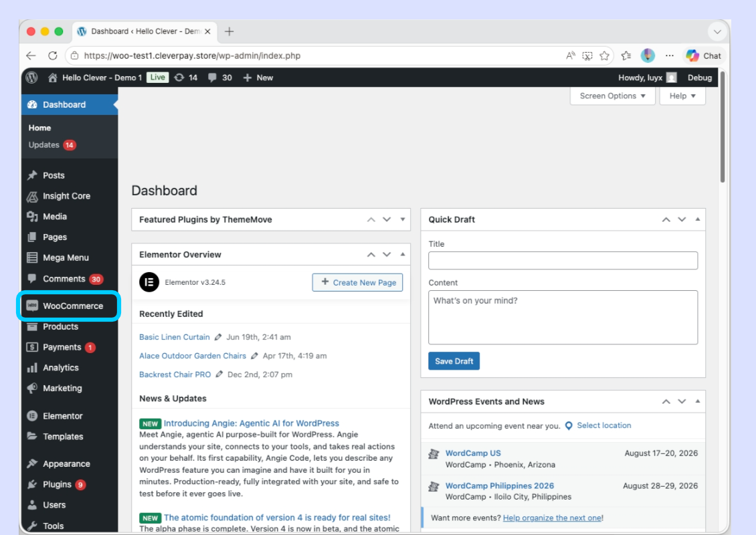Image resolution: width=756 pixels, height=535 pixels.
Task: Open WordCamp Philippines 2026 event link
Action: (x=500, y=486)
